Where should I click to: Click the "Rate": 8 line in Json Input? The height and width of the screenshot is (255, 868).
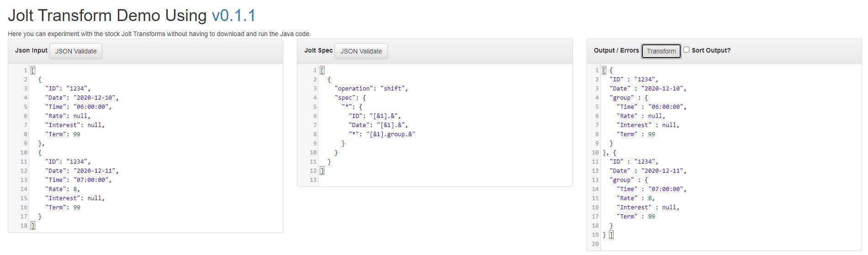tap(63, 189)
